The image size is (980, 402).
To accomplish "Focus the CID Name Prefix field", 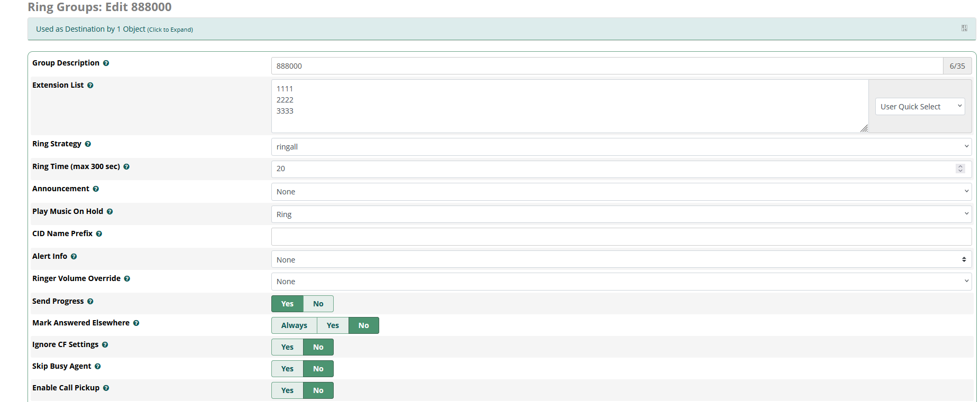I will [621, 237].
